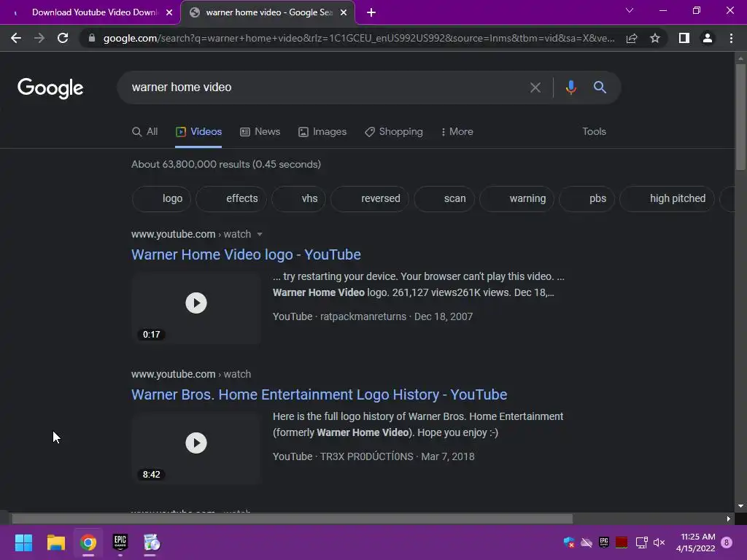Click the browser forward arrow
747x560 pixels.
point(39,38)
